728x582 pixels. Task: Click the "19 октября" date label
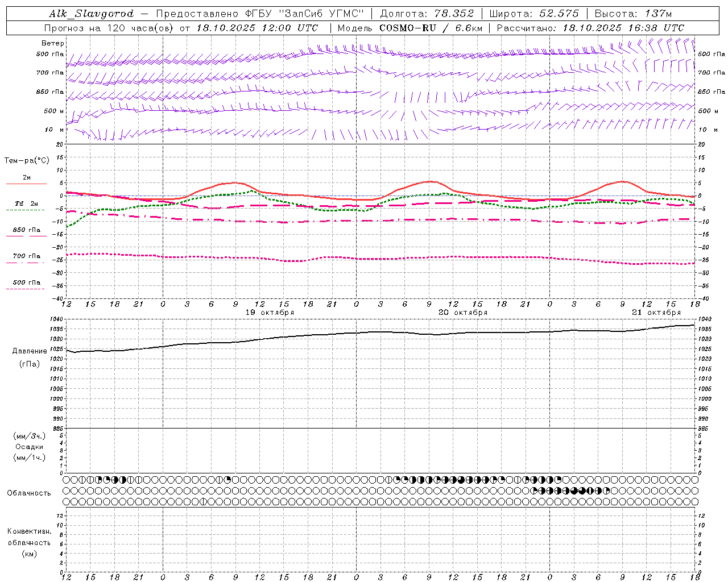click(270, 313)
